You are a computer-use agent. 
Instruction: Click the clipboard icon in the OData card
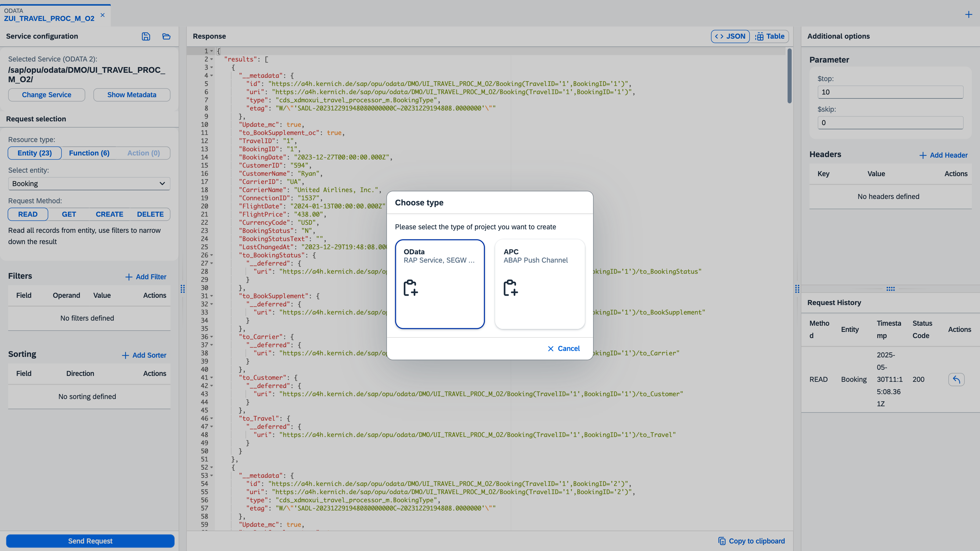point(411,288)
